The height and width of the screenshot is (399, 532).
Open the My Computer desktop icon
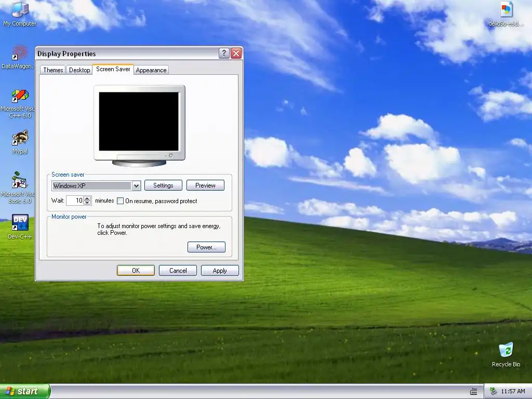[x=20, y=14]
